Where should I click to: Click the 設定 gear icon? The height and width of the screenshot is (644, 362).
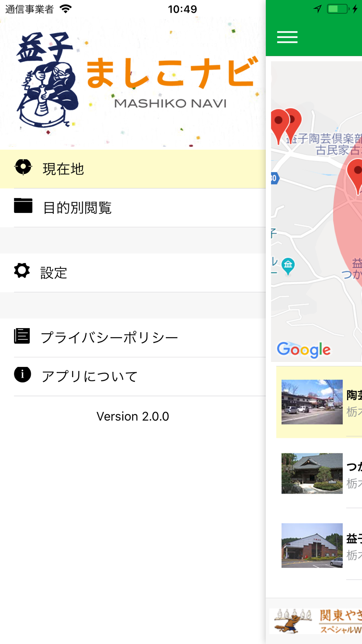pyautogui.click(x=22, y=271)
